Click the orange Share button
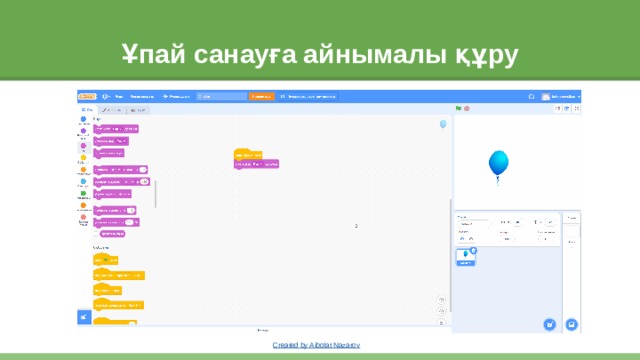The image size is (640, 360). click(x=261, y=96)
